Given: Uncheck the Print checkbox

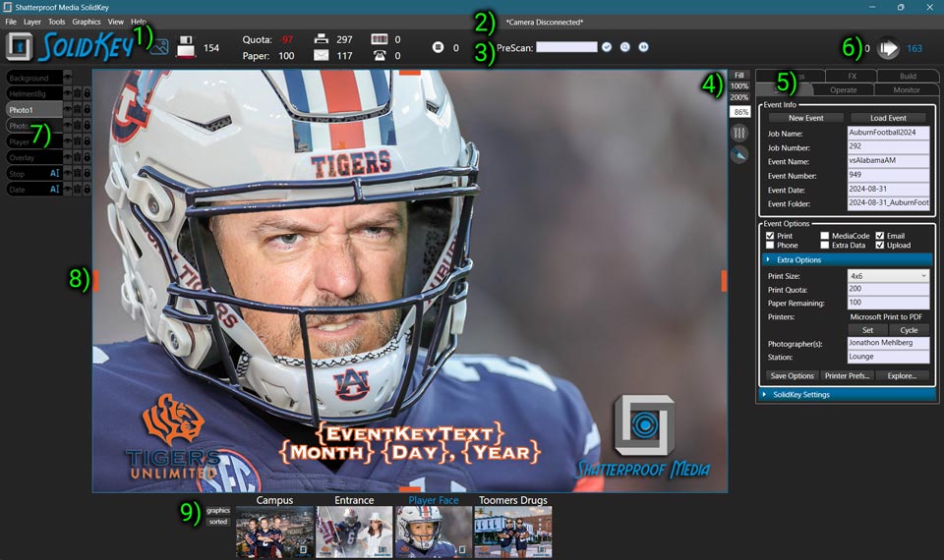Looking at the screenshot, I should click(770, 236).
